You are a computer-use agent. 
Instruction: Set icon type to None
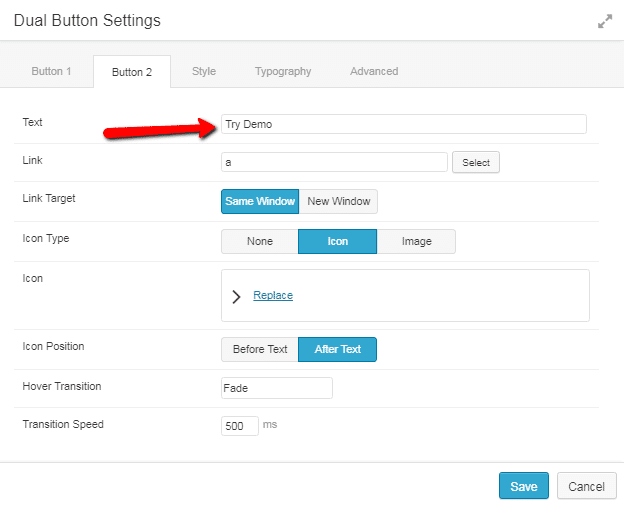pyautogui.click(x=260, y=242)
